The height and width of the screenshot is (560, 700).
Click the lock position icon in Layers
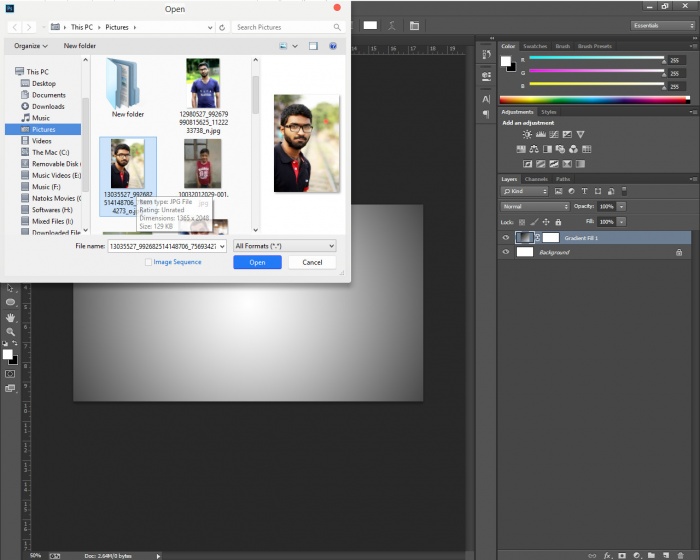pos(544,221)
